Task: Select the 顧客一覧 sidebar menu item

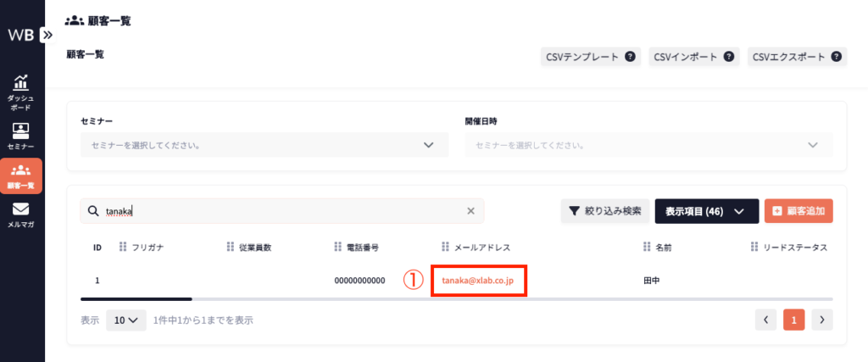Action: [20, 175]
